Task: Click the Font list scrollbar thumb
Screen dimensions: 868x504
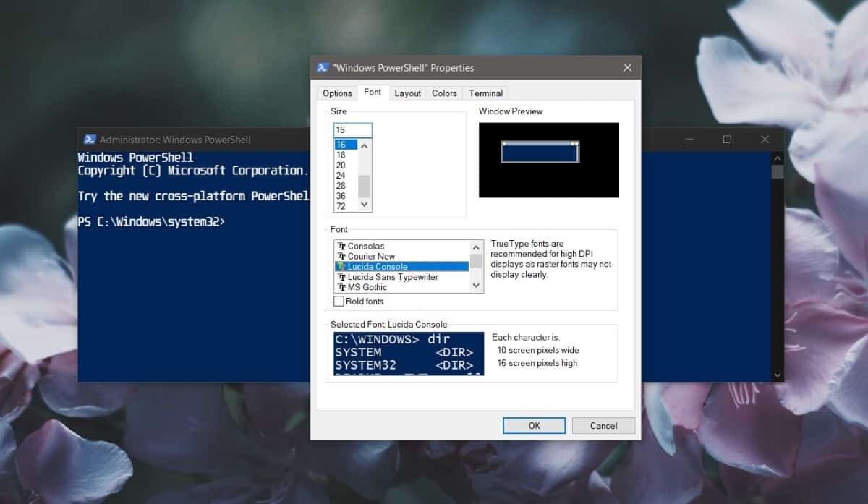Action: [476, 262]
